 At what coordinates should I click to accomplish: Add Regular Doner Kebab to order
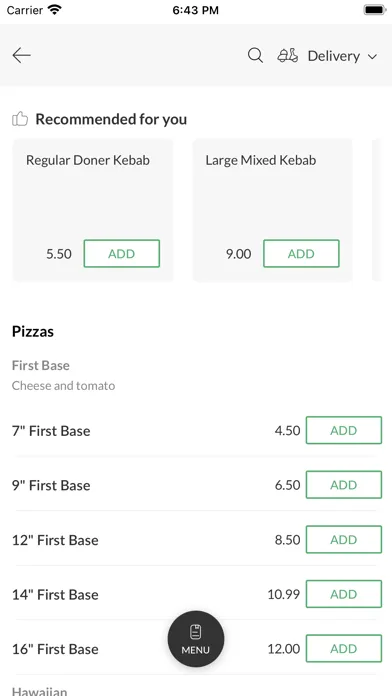click(x=122, y=253)
